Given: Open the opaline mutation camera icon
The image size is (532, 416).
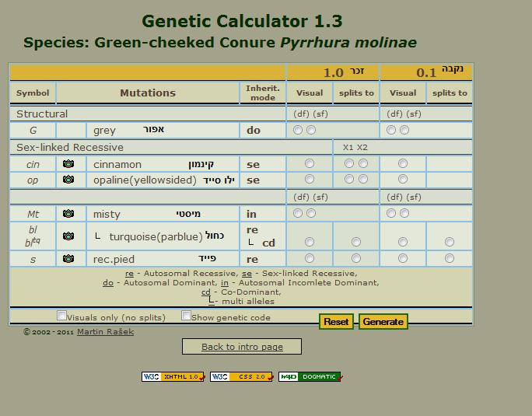Looking at the screenshot, I should [x=68, y=180].
